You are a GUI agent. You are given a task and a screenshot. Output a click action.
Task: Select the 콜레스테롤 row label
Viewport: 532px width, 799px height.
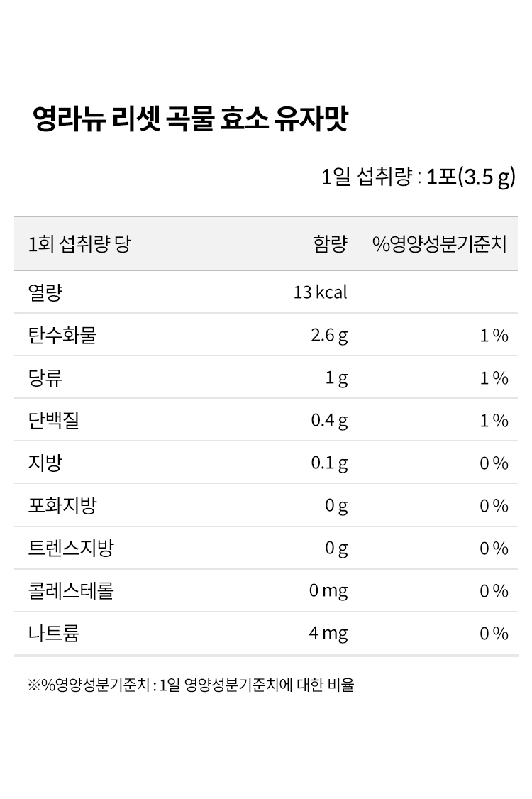pos(71,590)
